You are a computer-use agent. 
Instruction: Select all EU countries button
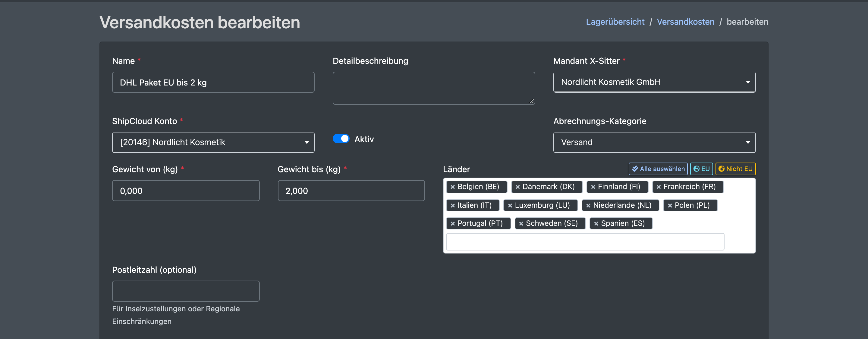click(x=702, y=169)
